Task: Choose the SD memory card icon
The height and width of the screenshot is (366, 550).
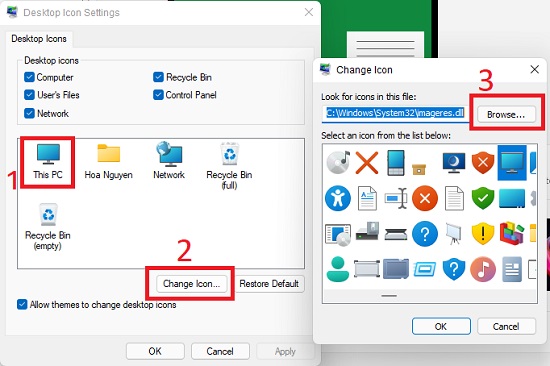Action: (x=396, y=269)
